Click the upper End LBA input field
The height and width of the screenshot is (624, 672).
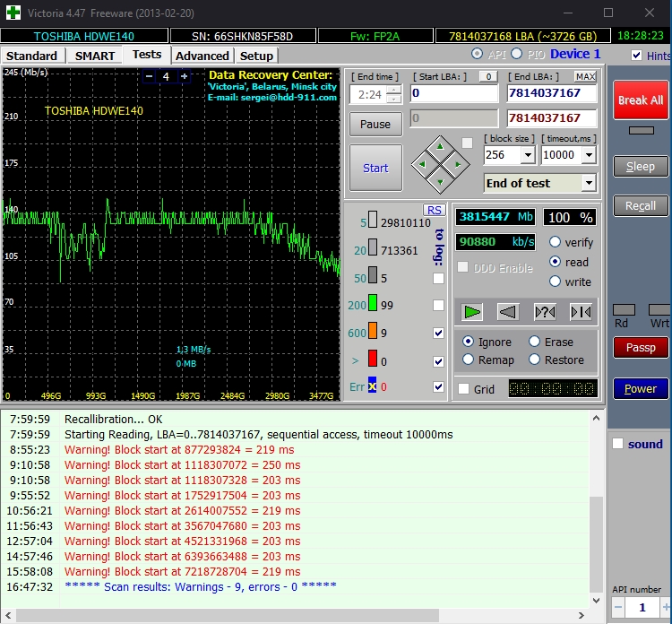point(552,93)
